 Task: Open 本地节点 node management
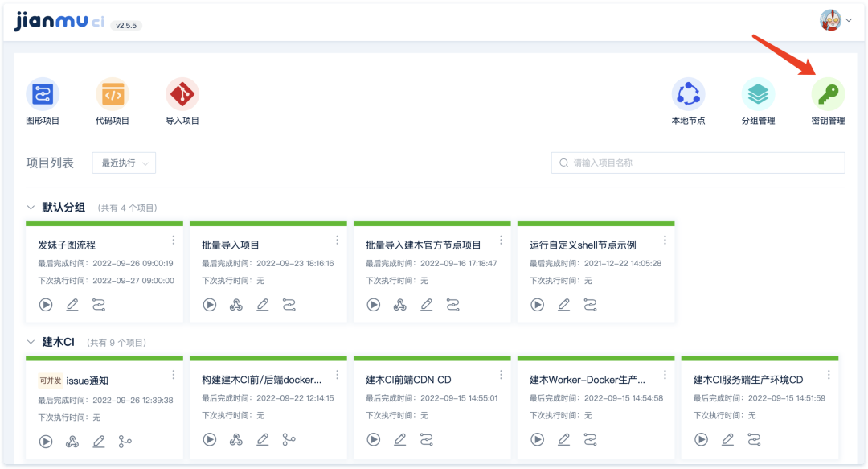pos(688,95)
